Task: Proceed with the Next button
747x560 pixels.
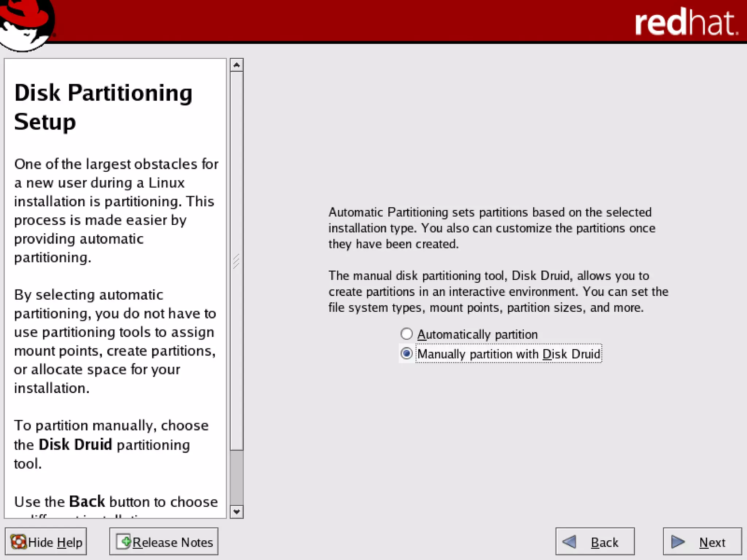Action: 702,542
